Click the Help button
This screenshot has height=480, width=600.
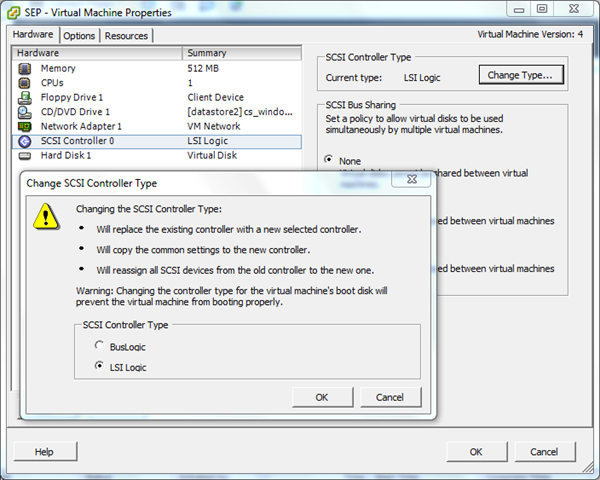click(x=44, y=452)
